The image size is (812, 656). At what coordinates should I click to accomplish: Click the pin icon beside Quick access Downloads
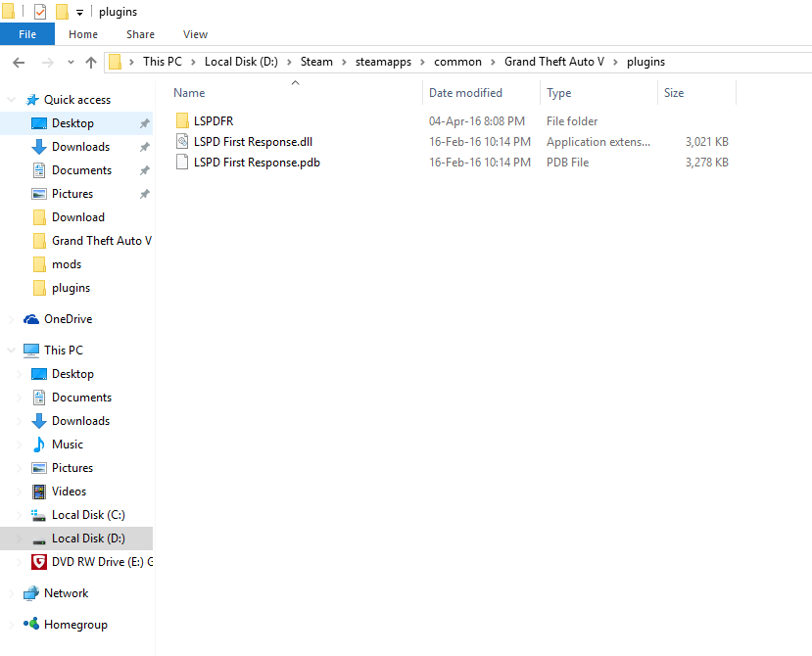point(145,147)
